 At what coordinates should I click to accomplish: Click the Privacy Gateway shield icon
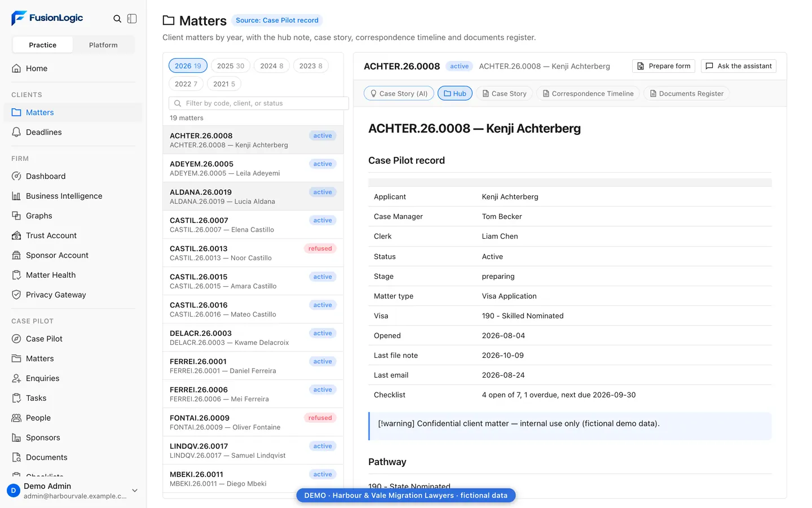point(16,295)
